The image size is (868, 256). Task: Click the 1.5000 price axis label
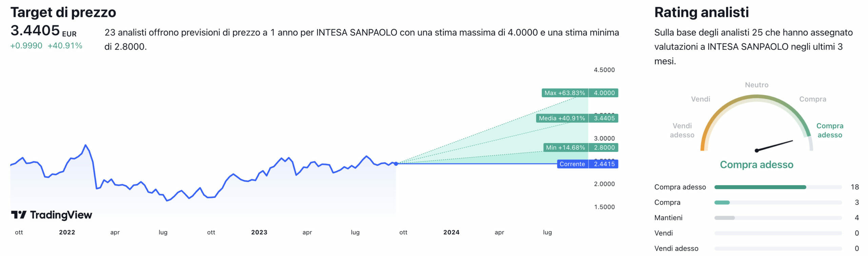pos(604,207)
